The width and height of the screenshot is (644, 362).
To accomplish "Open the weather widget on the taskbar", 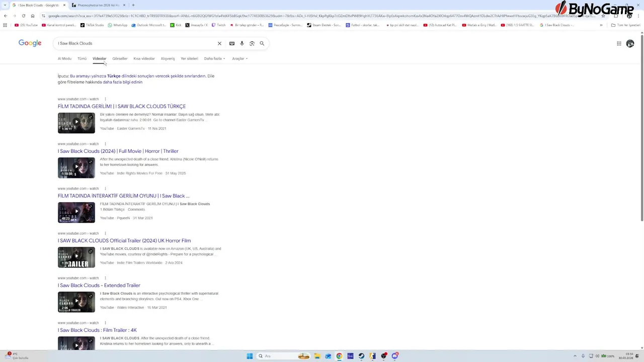I will tap(18, 356).
